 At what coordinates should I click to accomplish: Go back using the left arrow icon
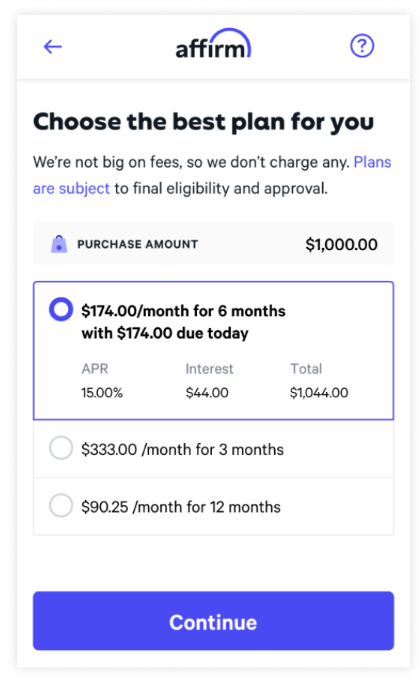[x=53, y=46]
